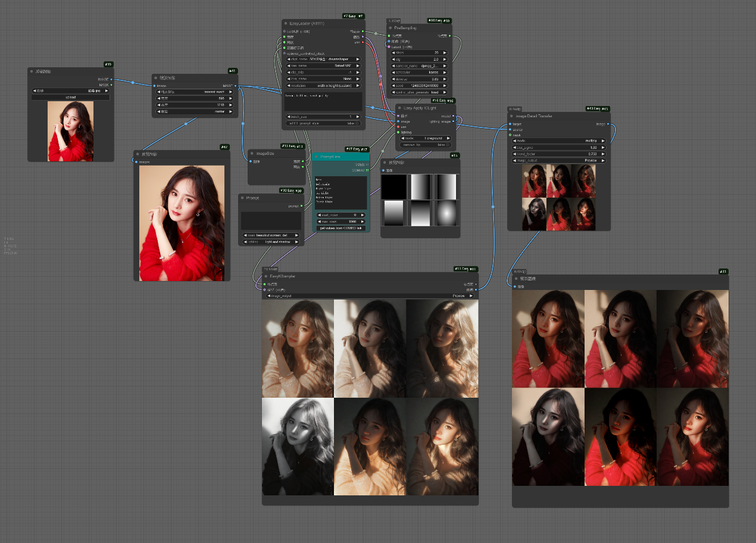Image resolution: width=756 pixels, height=543 pixels.
Task: Click the PromptLine node's collapse dot
Action: click(317, 157)
